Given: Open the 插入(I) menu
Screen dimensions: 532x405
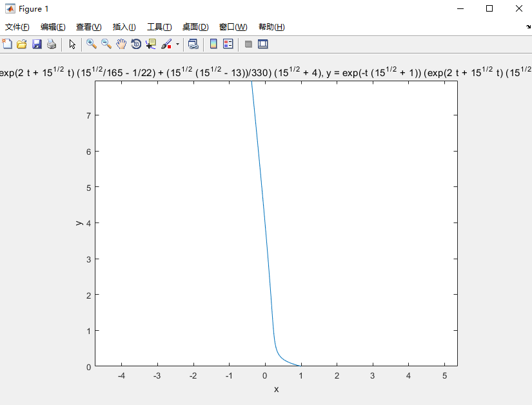Looking at the screenshot, I should coord(124,27).
